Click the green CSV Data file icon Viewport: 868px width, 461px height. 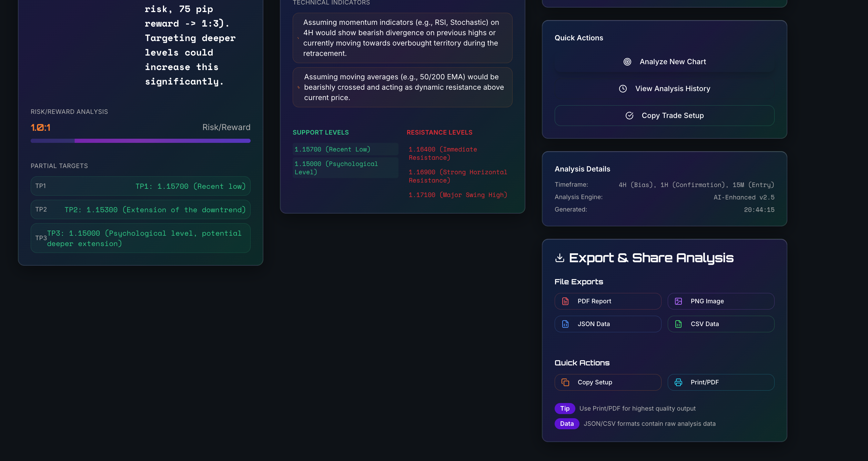coord(678,324)
